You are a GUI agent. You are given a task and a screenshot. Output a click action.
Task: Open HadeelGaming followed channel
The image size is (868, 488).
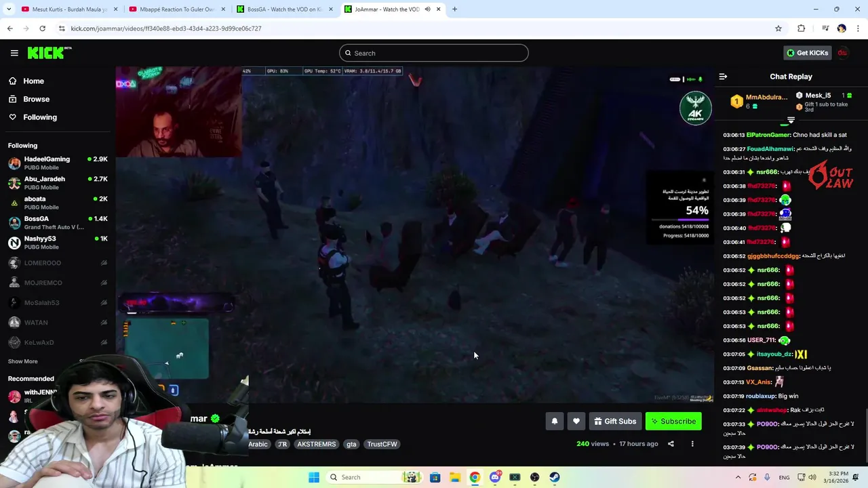pos(58,163)
